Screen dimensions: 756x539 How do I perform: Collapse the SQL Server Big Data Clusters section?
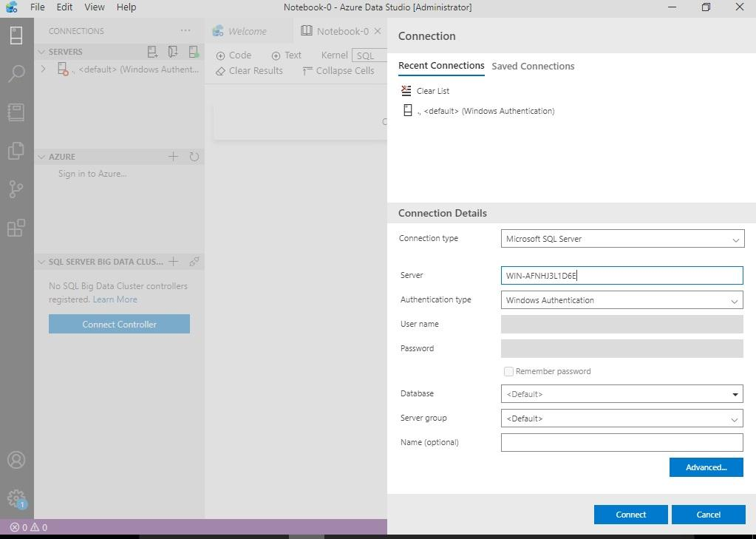coord(41,262)
